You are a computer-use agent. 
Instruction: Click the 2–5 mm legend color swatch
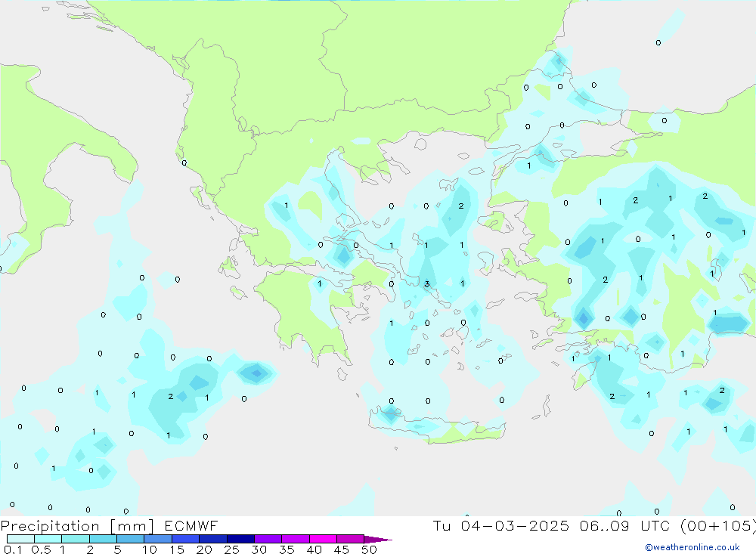coord(103,539)
